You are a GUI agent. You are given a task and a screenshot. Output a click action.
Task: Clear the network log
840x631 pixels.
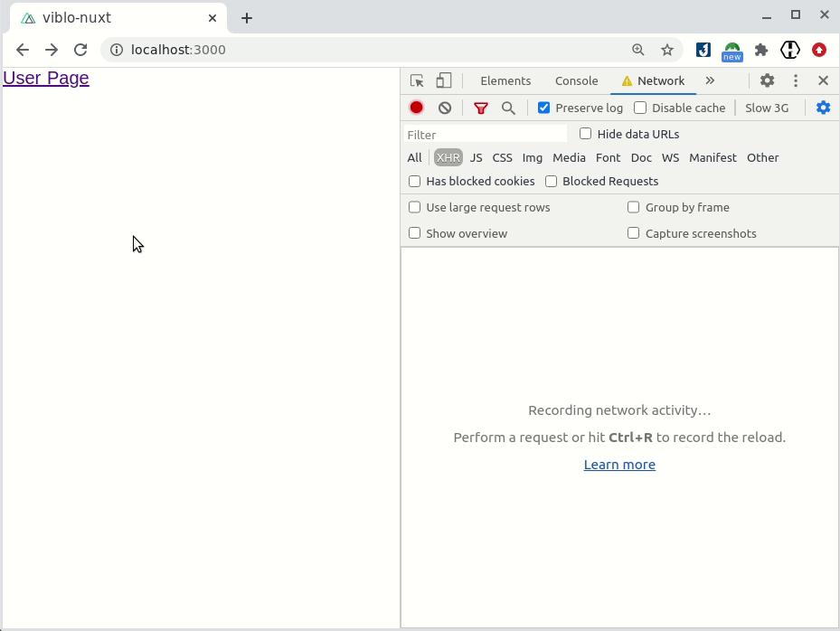click(444, 107)
